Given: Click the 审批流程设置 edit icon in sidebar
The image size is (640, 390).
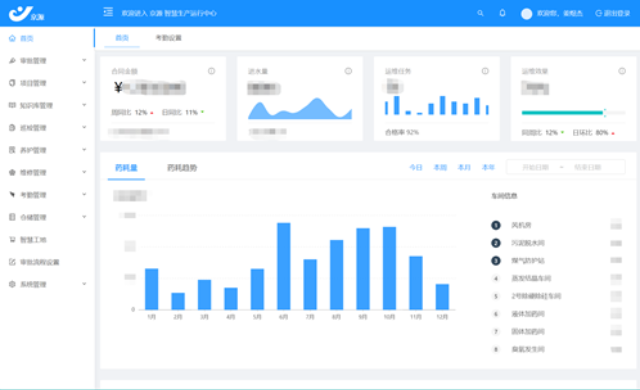Looking at the screenshot, I should (12, 262).
